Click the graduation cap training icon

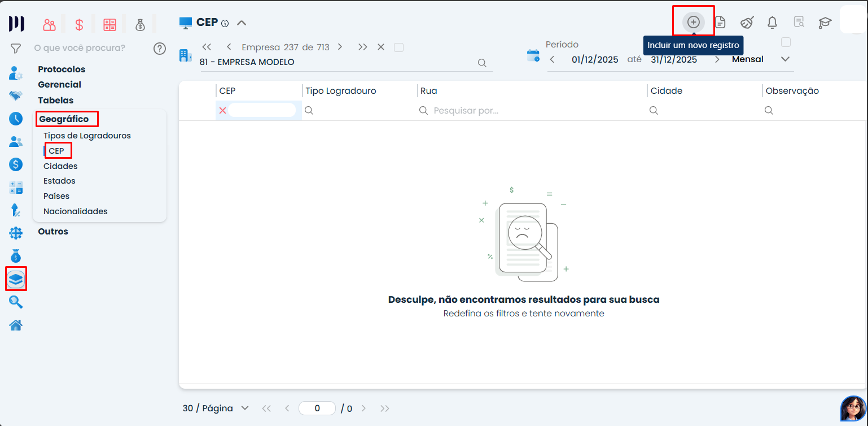pos(825,23)
